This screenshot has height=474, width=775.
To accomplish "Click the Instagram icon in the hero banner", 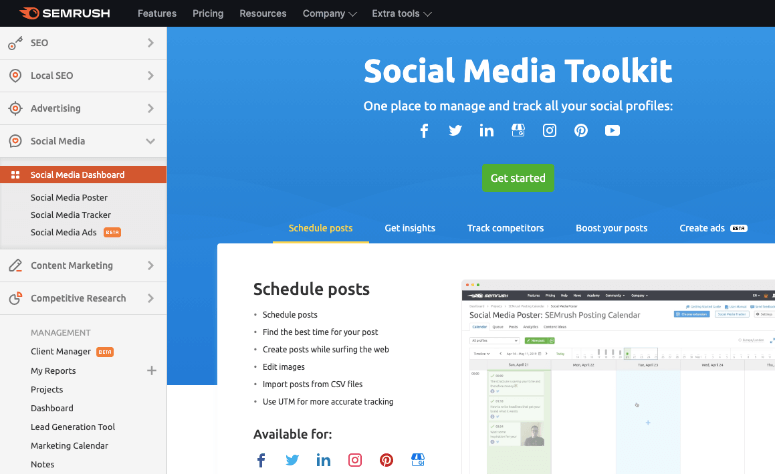I will point(550,130).
